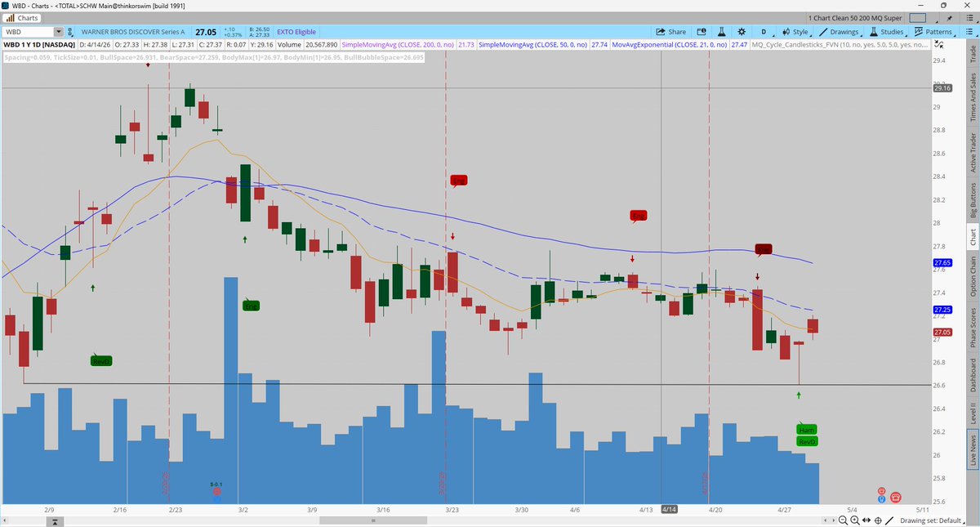Open the Option Chain sidebar tab

(973, 277)
